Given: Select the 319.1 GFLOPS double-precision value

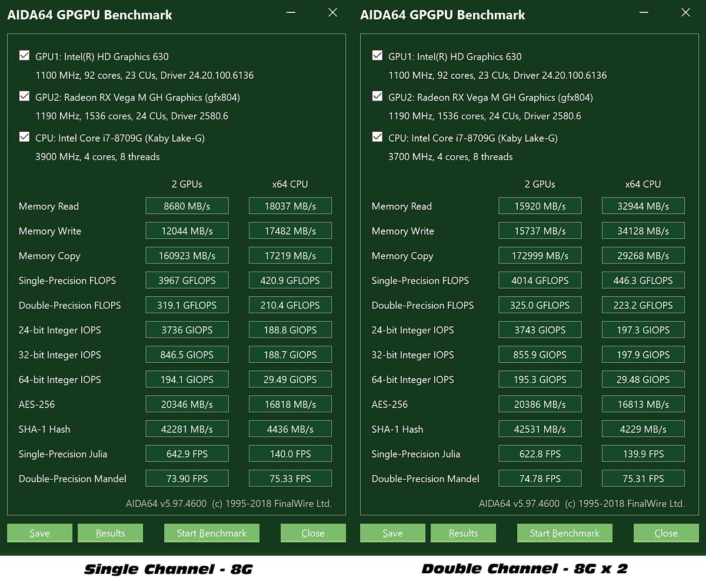Looking at the screenshot, I should pos(187,305).
